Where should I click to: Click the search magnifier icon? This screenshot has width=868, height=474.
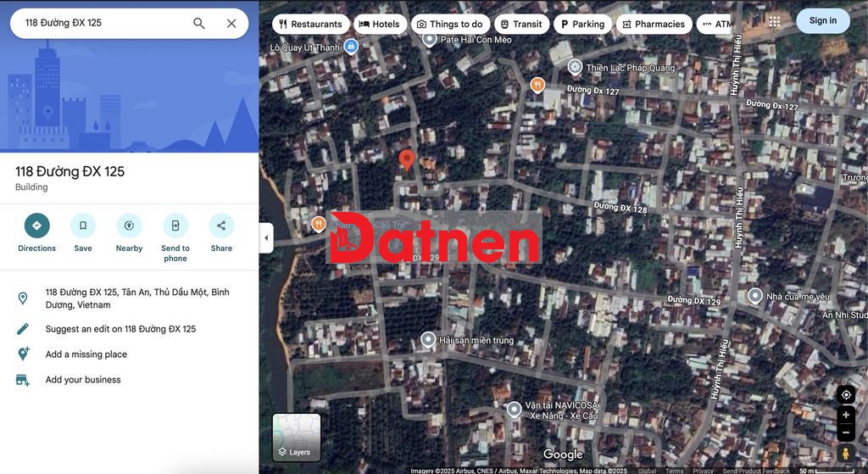199,24
